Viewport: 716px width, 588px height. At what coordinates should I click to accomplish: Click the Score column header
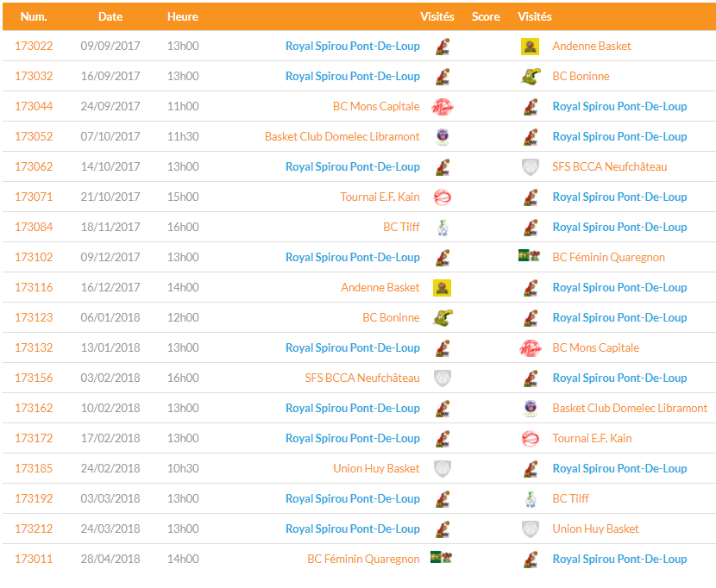click(486, 17)
